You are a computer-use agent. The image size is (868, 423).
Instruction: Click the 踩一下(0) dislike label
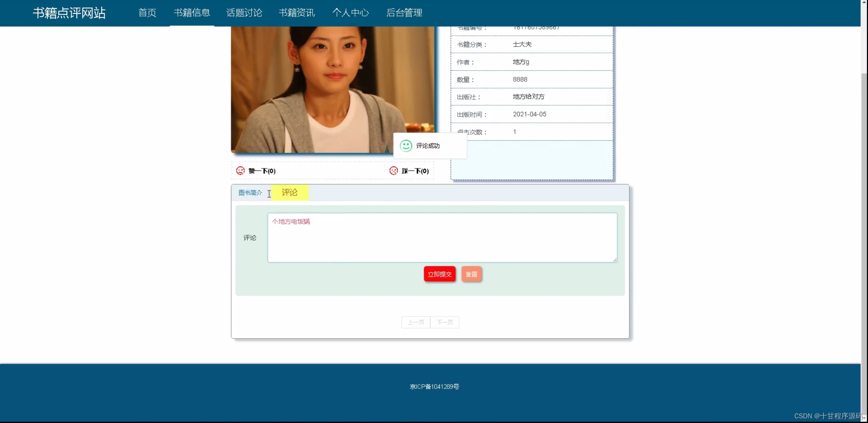[x=415, y=171]
